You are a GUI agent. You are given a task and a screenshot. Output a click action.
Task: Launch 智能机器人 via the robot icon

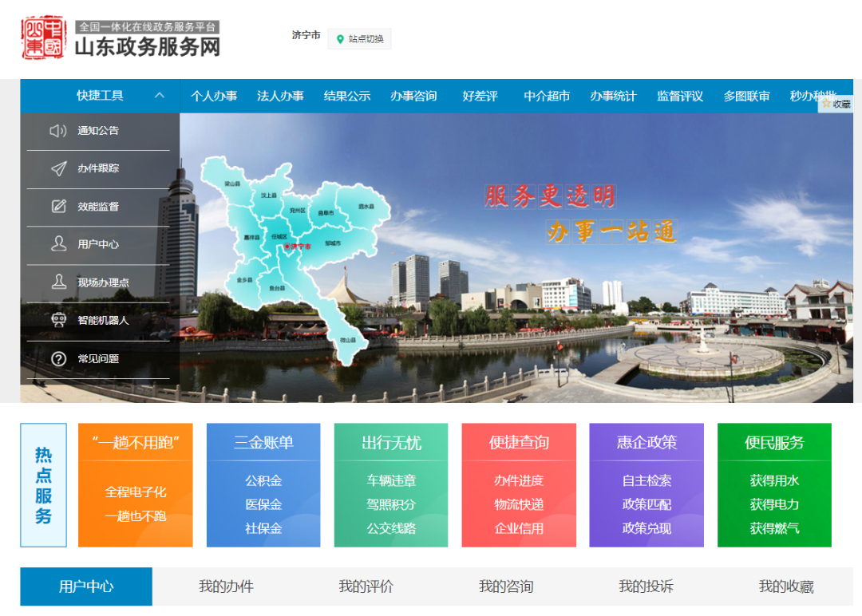[x=58, y=318]
